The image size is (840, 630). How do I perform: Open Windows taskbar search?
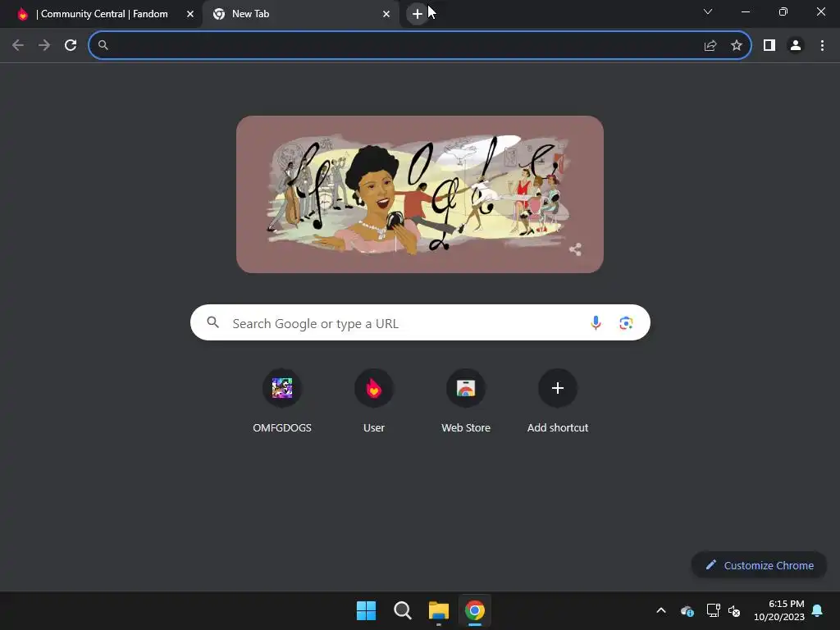(x=402, y=610)
